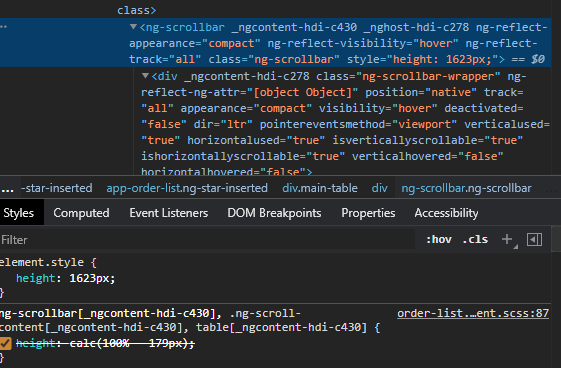The width and height of the screenshot is (561, 368).
Task: Click the height property name in element.style
Action: point(35,278)
